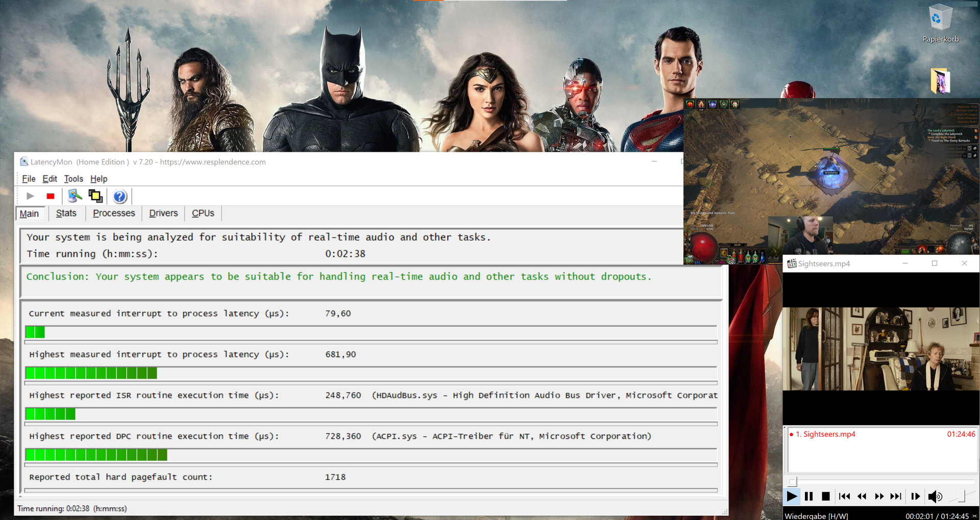980x520 pixels.
Task: Start monitoring with the LatencyMon play button
Action: coord(30,196)
